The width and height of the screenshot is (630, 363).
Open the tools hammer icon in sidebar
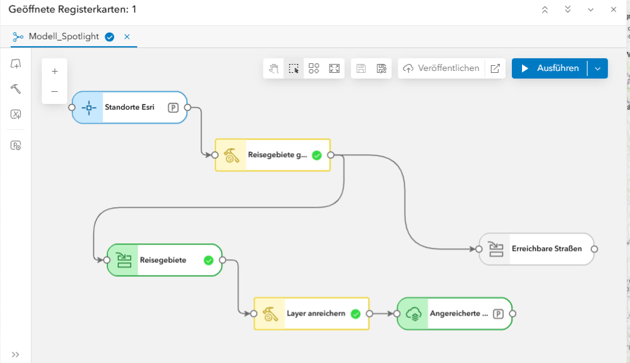pos(16,89)
